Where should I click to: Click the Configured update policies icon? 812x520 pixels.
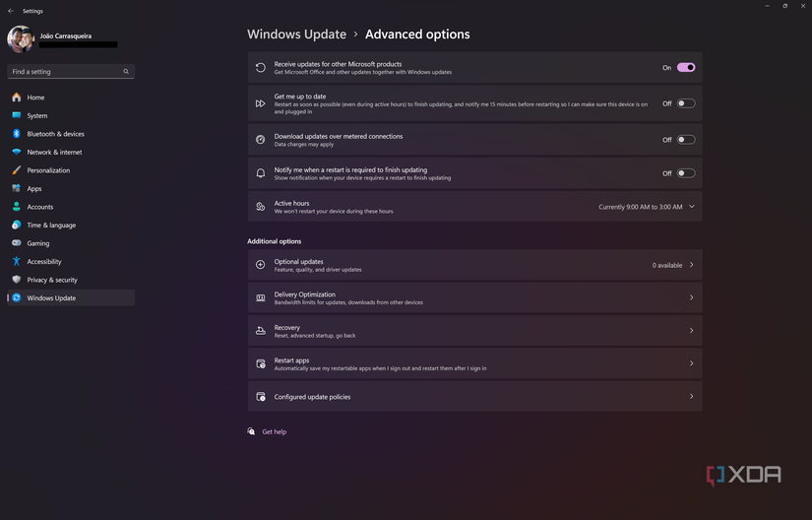(x=261, y=397)
